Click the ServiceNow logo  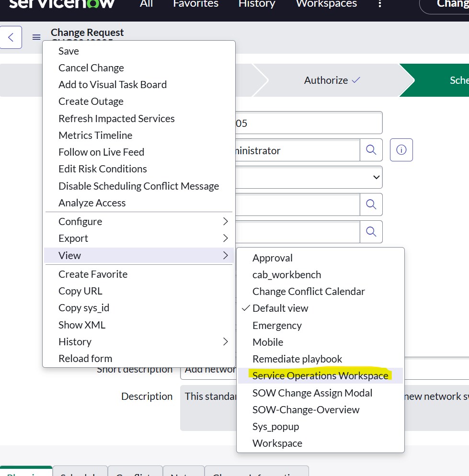62,4
